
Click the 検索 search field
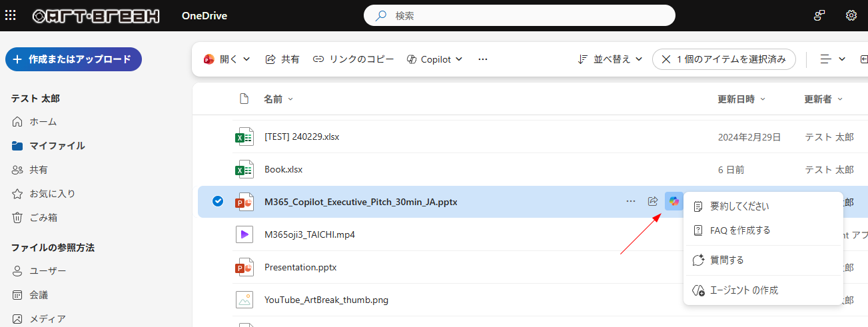520,15
